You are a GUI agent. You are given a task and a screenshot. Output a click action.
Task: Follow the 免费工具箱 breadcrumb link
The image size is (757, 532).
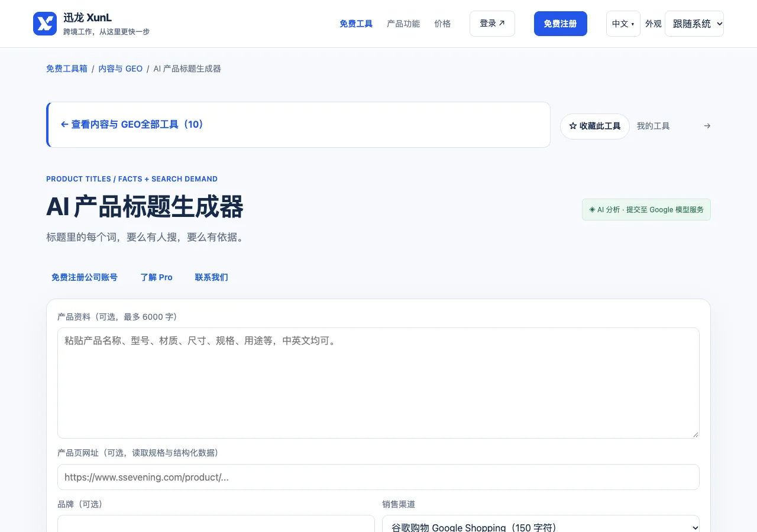click(67, 69)
